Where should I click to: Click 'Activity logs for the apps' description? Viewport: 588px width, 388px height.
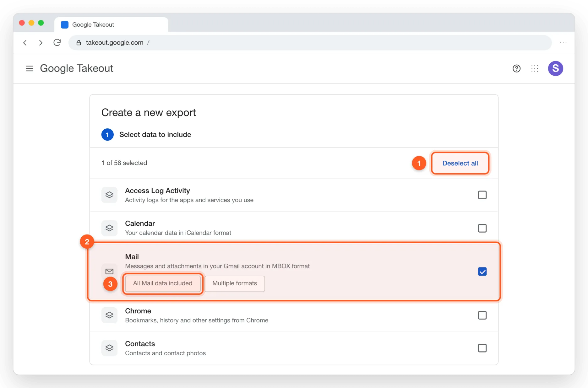click(x=189, y=200)
